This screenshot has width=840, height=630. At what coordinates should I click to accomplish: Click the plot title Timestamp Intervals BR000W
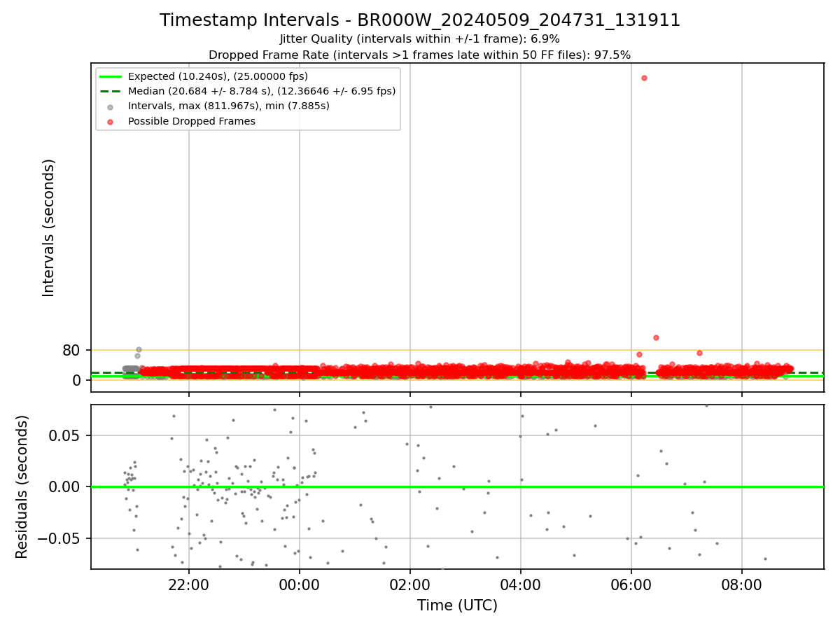point(420,20)
